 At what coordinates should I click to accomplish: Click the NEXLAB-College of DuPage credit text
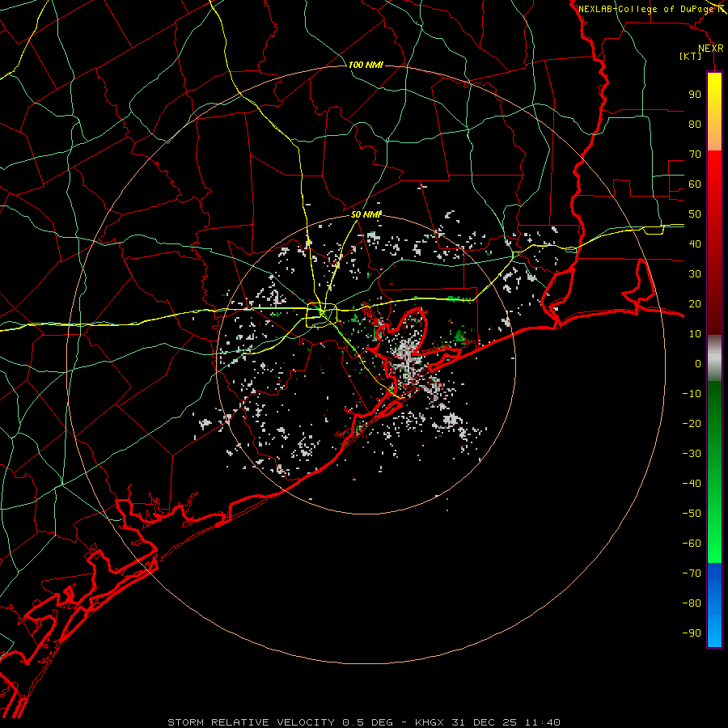(x=649, y=9)
